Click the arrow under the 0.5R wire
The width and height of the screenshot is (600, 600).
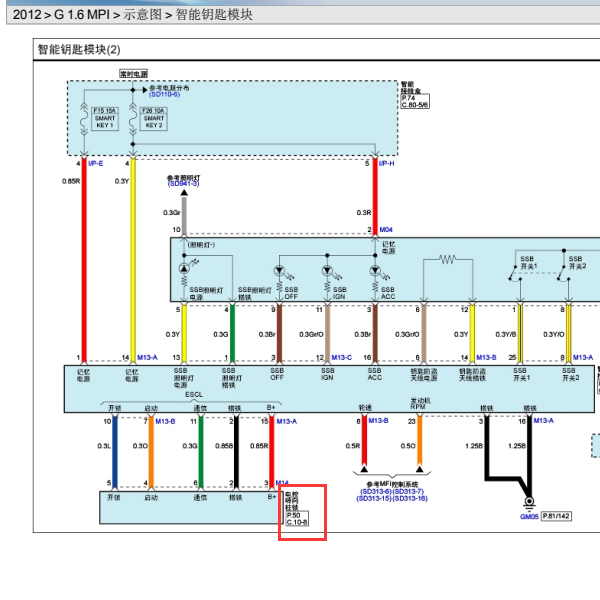364,469
